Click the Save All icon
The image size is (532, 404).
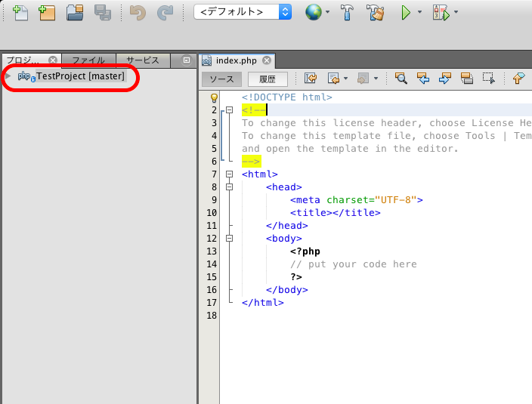click(x=103, y=13)
